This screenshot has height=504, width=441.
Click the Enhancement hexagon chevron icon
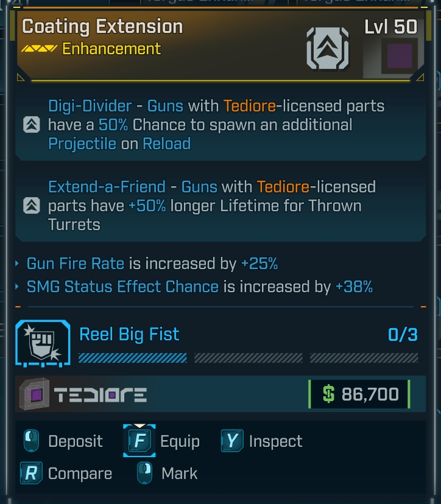[x=328, y=49]
